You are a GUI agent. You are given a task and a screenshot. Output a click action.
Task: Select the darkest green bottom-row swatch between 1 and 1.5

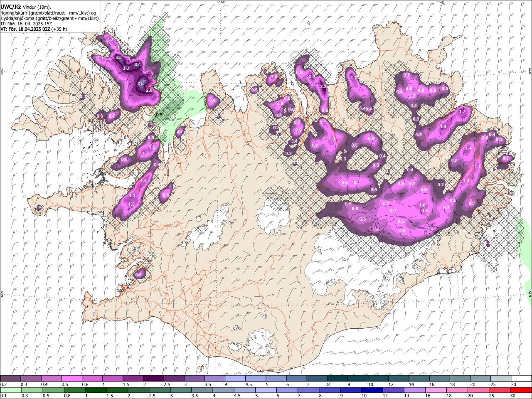pos(96,390)
